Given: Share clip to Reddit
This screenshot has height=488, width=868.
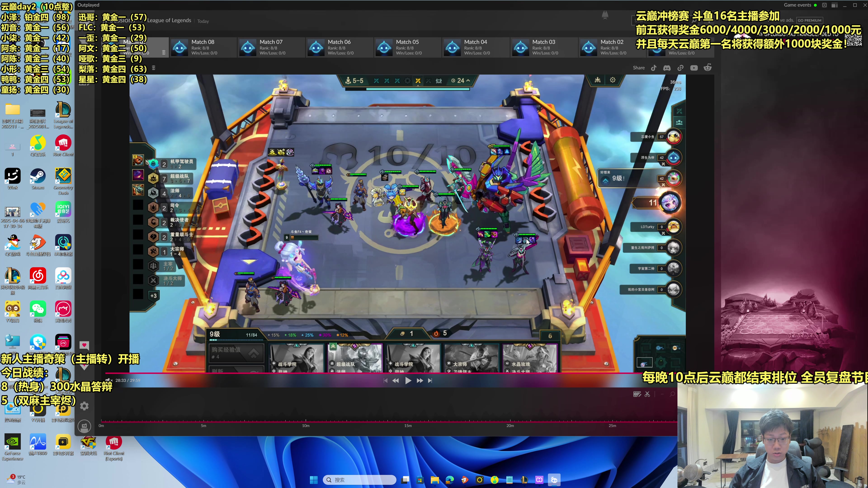Looking at the screenshot, I should 708,68.
